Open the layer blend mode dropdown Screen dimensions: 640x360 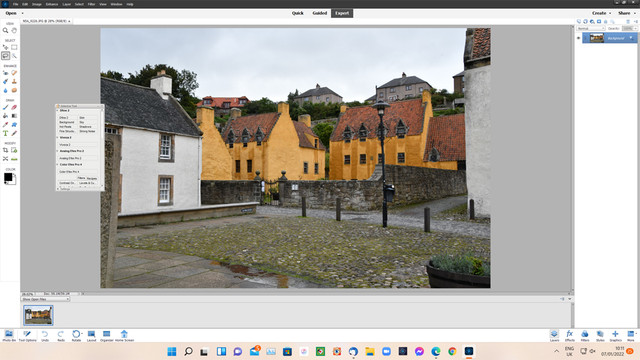coord(590,29)
